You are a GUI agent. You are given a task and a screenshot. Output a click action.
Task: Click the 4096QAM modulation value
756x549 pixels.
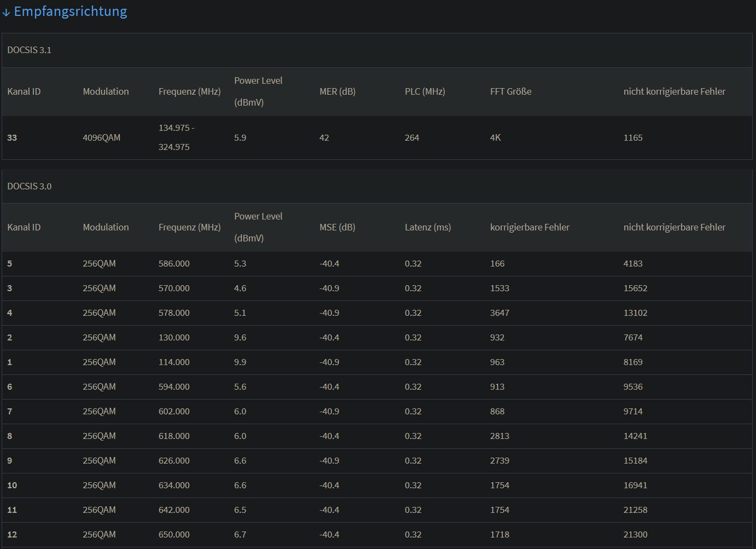(102, 137)
